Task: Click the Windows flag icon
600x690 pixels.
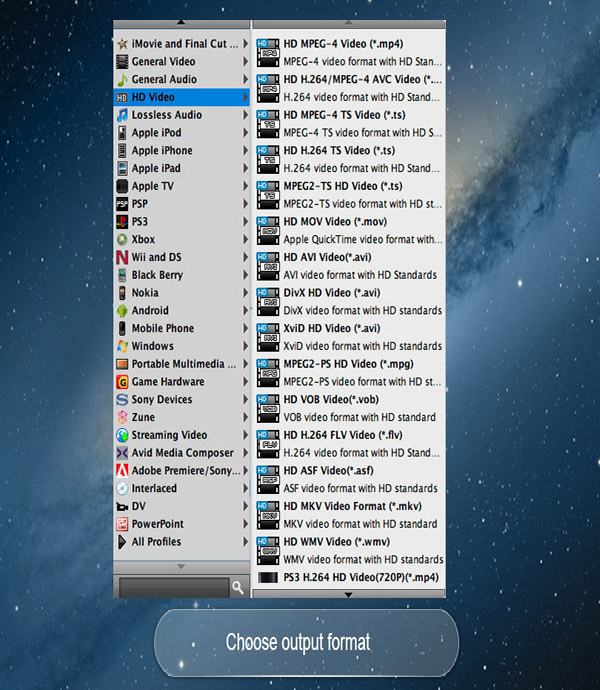Action: pos(122,346)
